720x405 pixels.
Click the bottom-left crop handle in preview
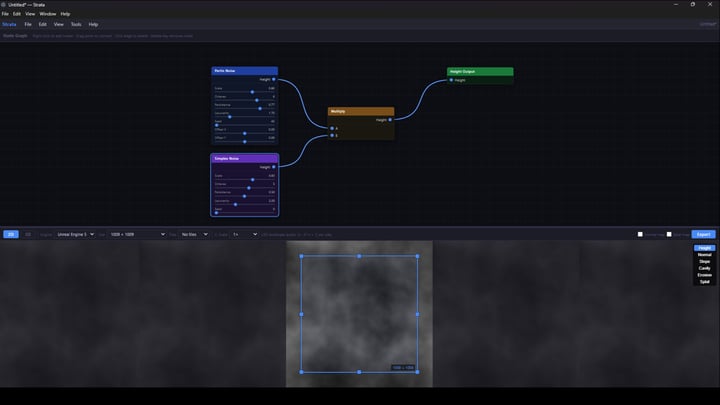pos(301,372)
